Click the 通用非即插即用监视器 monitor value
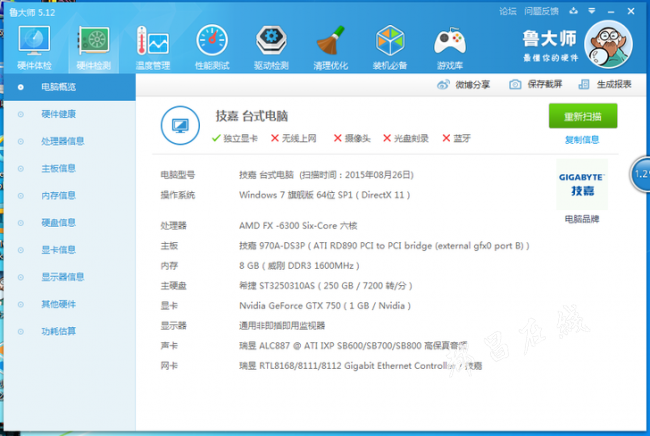 pos(282,326)
